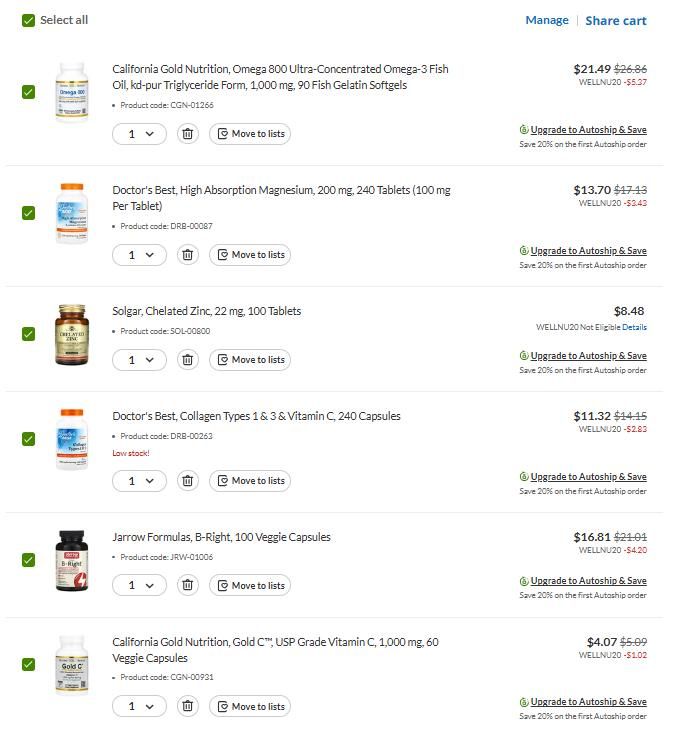Open Jarrow Formulas B-Right product thumbnail
The image size is (677, 748).
pos(72,561)
